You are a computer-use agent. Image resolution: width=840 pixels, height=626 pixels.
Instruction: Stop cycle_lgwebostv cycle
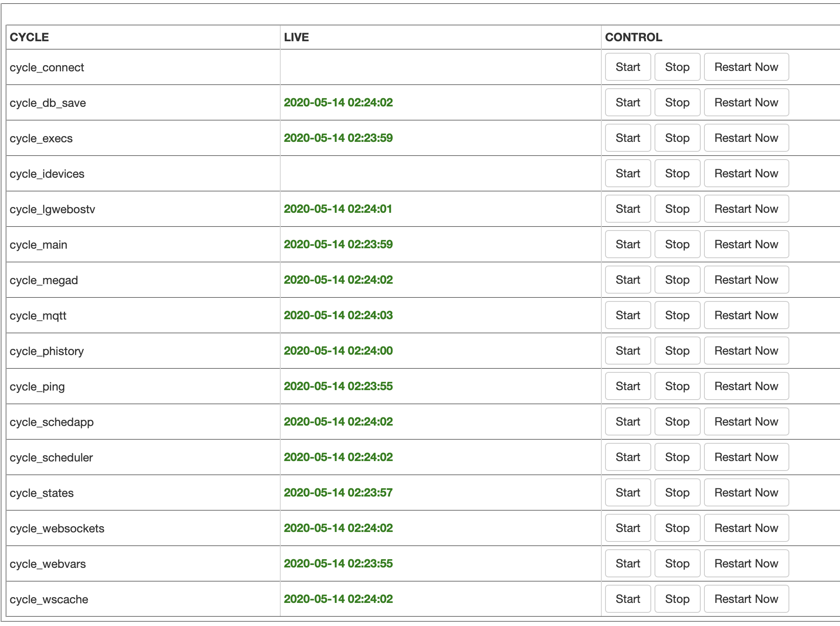[x=677, y=209]
